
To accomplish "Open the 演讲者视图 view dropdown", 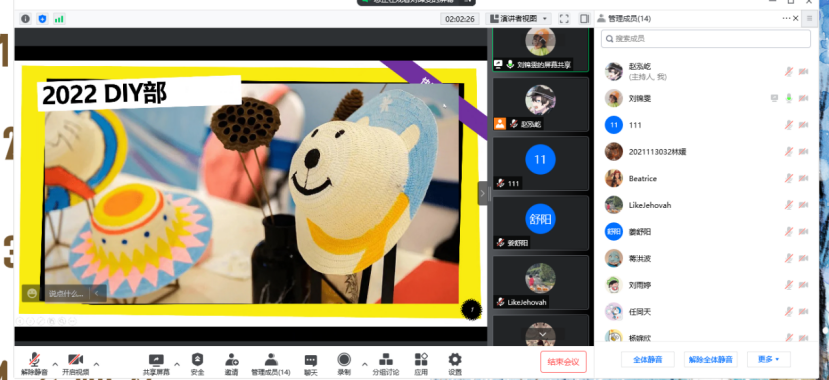I will tap(518, 19).
